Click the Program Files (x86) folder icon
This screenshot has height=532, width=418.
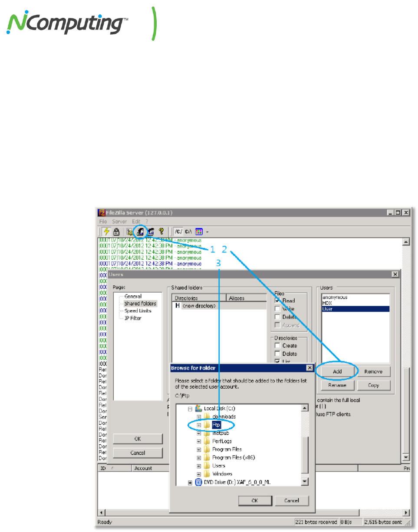click(x=207, y=458)
